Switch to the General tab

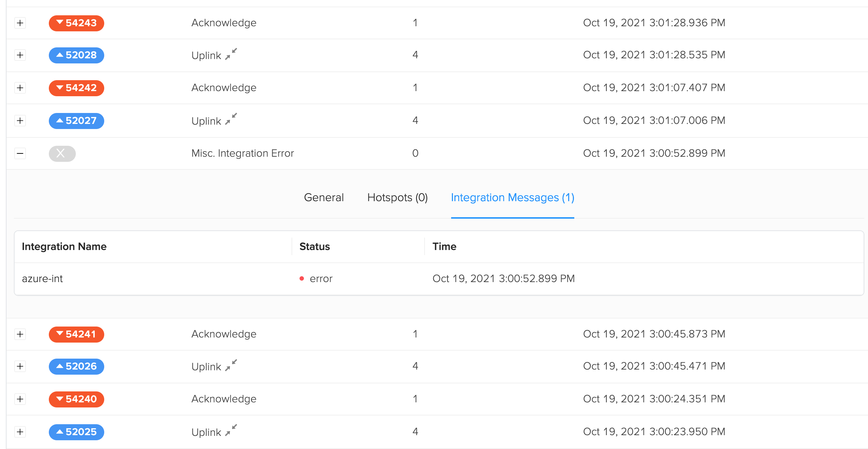point(324,197)
